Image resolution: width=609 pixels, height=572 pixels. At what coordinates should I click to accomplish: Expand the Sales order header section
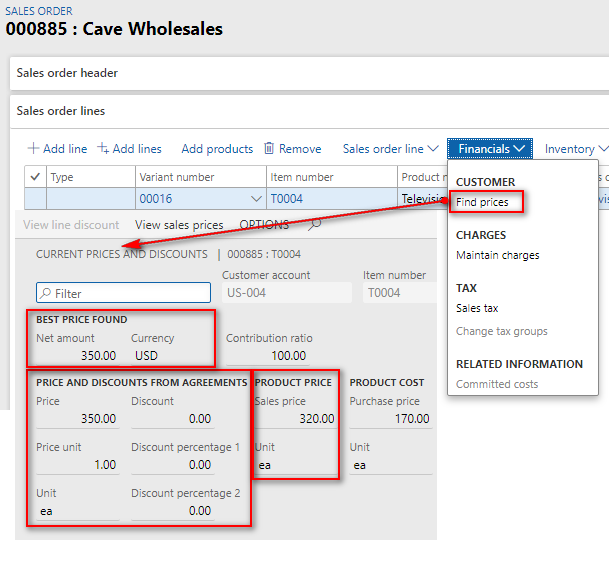coord(67,73)
